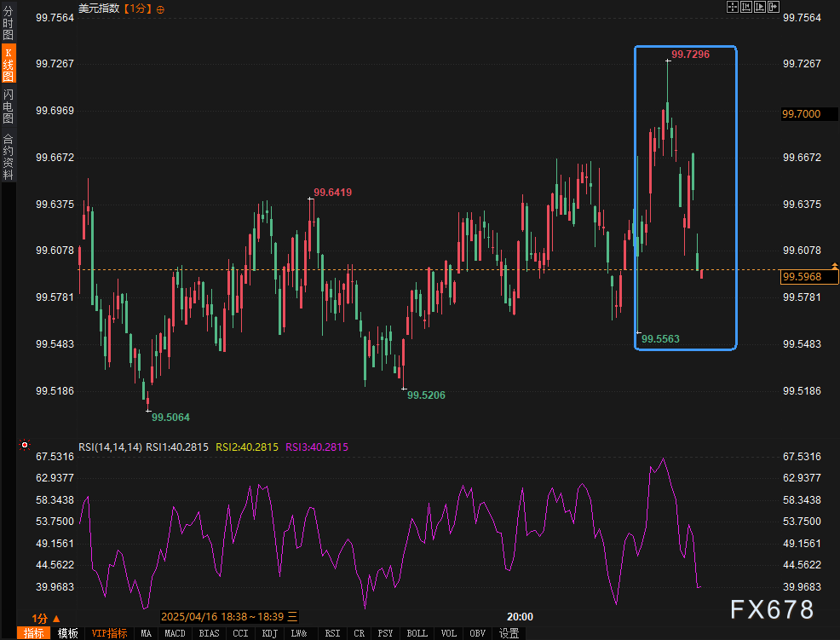
Task: Click the VIP指标 button
Action: tap(110, 633)
